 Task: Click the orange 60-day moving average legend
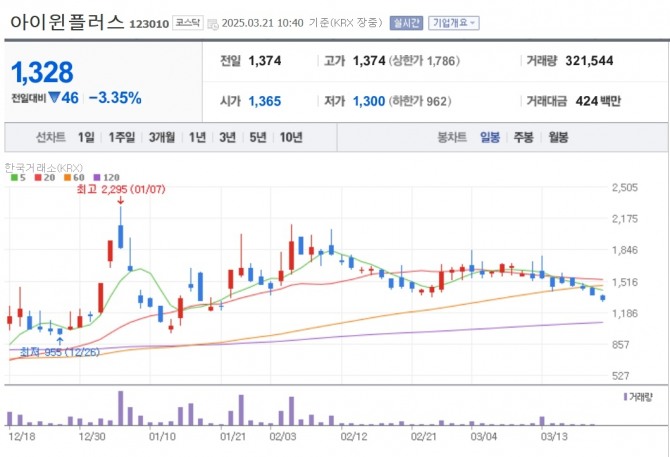coord(74,178)
